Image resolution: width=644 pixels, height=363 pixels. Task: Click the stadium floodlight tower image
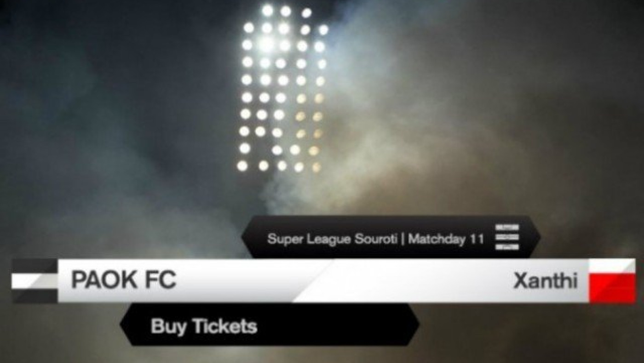point(282,88)
